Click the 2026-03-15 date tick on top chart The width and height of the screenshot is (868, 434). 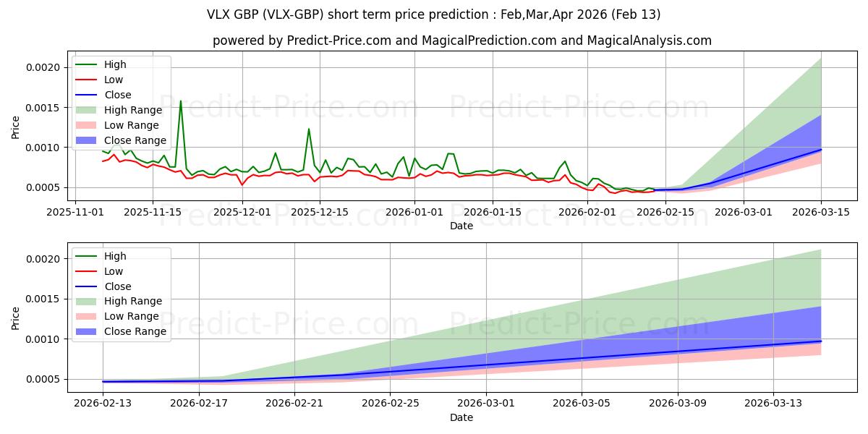tap(821, 212)
